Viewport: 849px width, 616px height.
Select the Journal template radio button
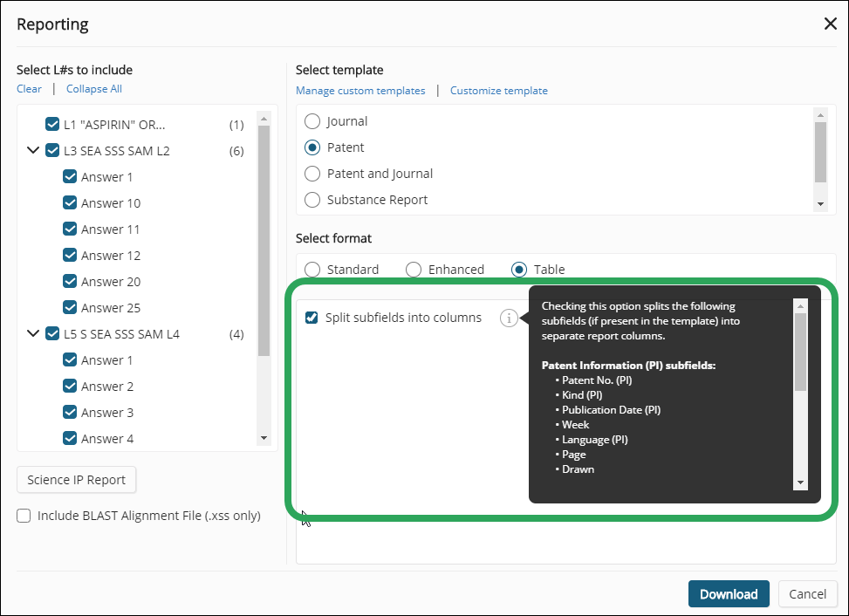point(312,121)
